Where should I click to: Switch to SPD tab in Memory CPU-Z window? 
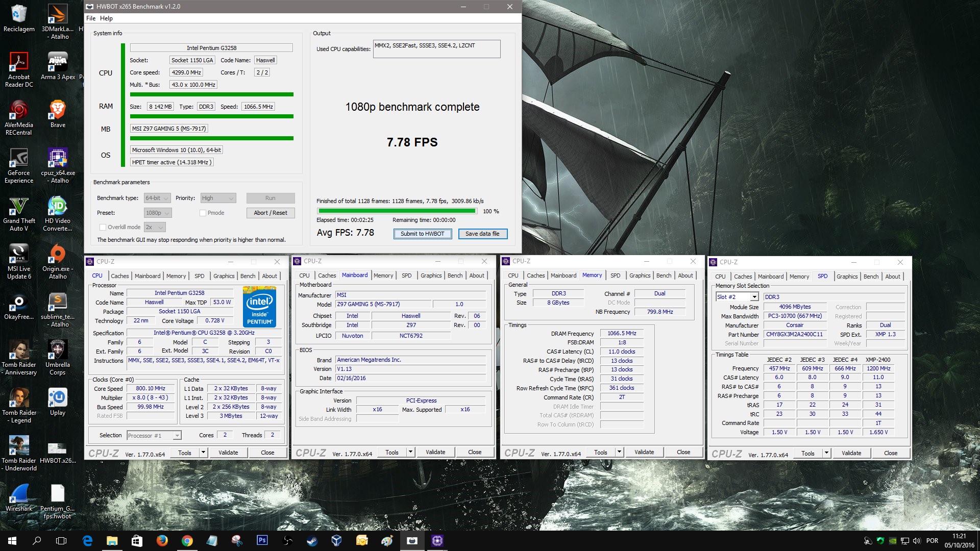616,275
